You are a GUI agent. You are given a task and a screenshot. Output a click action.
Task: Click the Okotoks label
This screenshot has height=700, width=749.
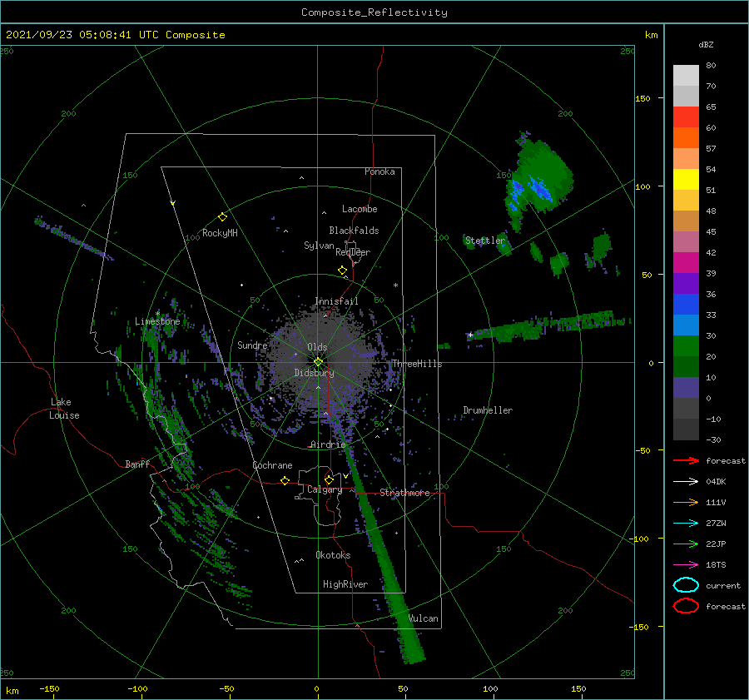pos(333,555)
